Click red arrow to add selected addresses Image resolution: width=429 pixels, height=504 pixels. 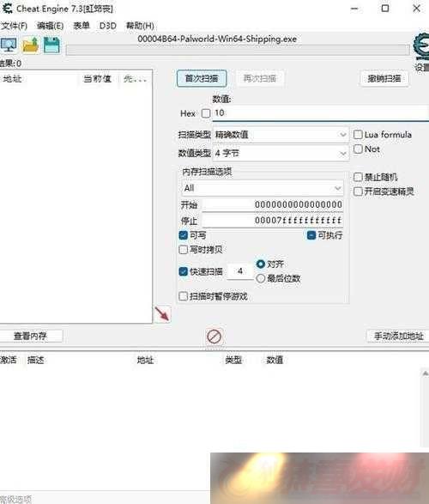tap(162, 313)
